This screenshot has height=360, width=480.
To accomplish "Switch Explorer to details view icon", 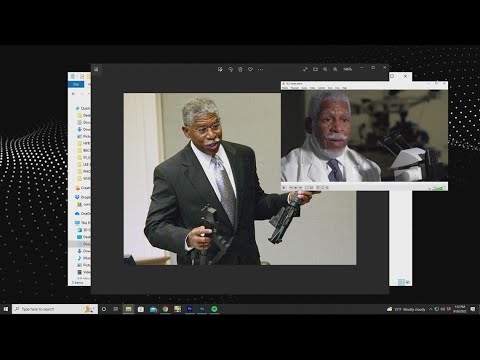I will pyautogui.click(x=402, y=282).
